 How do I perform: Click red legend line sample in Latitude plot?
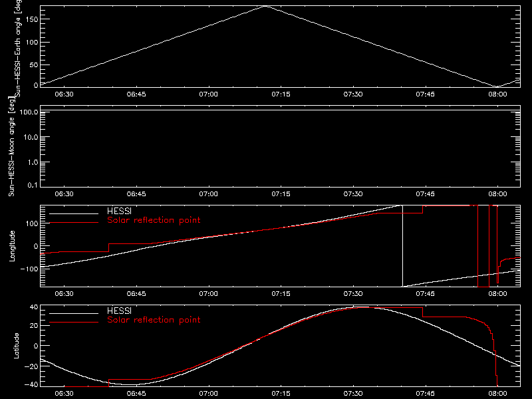tap(74, 323)
